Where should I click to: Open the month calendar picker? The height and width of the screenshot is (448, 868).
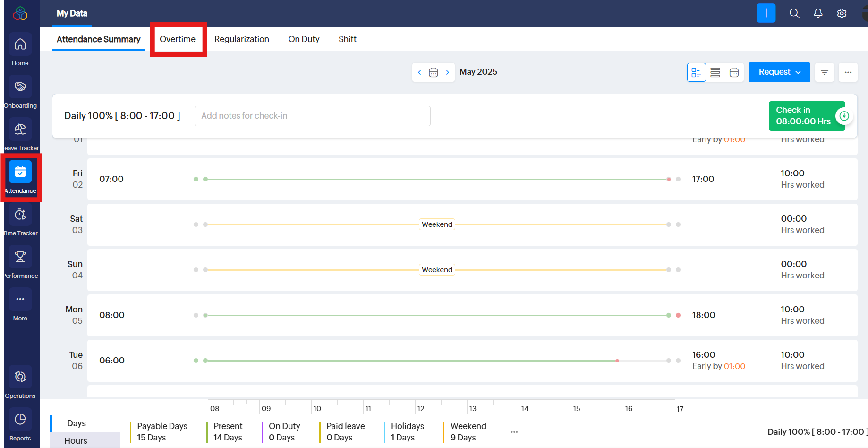[433, 72]
